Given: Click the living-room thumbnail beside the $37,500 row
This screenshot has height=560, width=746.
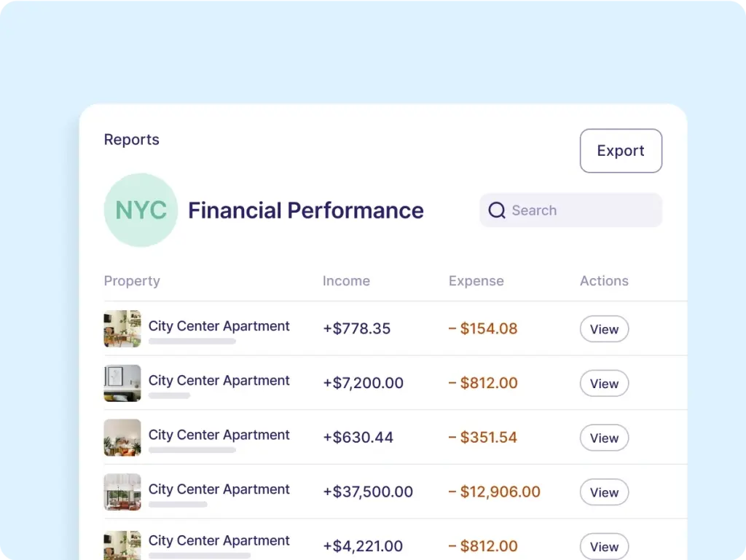Looking at the screenshot, I should [122, 492].
